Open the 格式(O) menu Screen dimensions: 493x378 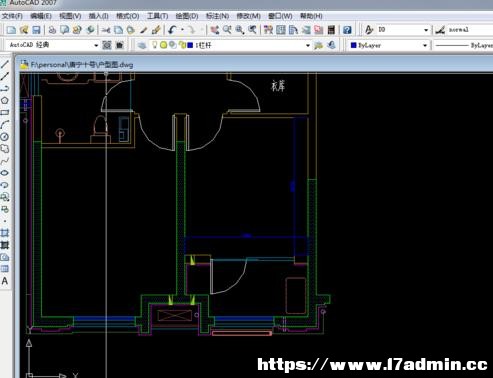point(127,16)
